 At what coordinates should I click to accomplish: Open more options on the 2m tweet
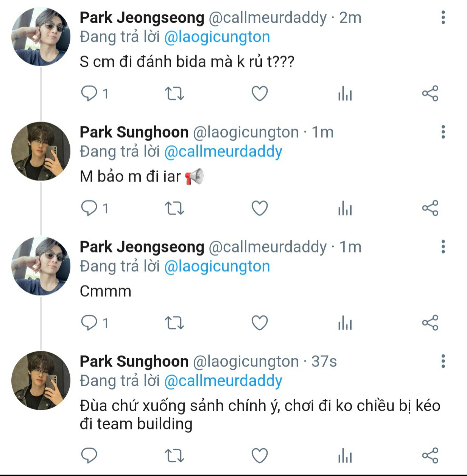[x=443, y=17]
